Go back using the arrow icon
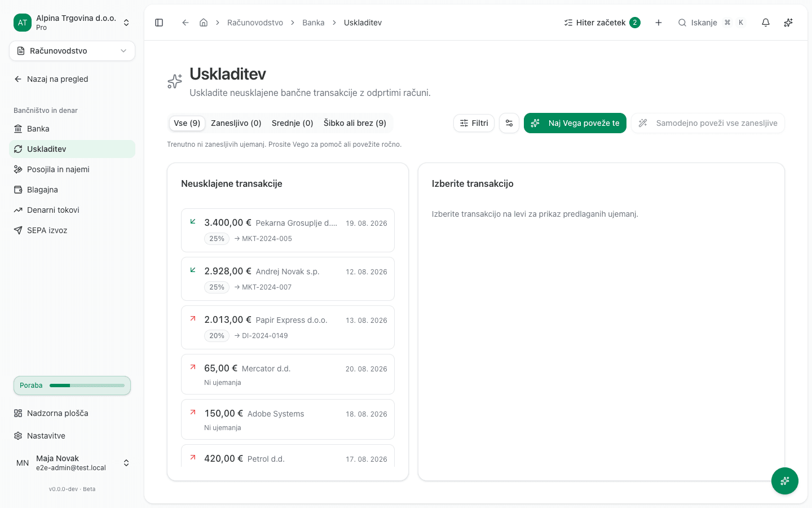The height and width of the screenshot is (508, 812). click(x=185, y=23)
